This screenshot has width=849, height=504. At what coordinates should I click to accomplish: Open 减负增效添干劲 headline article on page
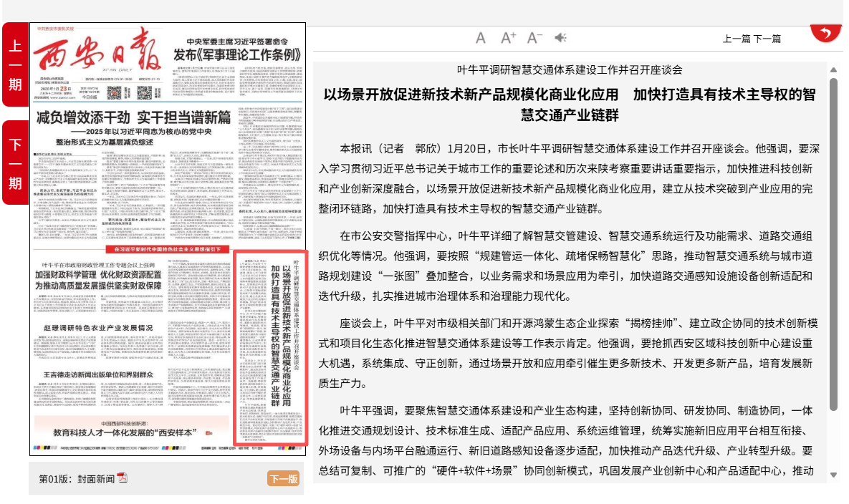coord(134,118)
